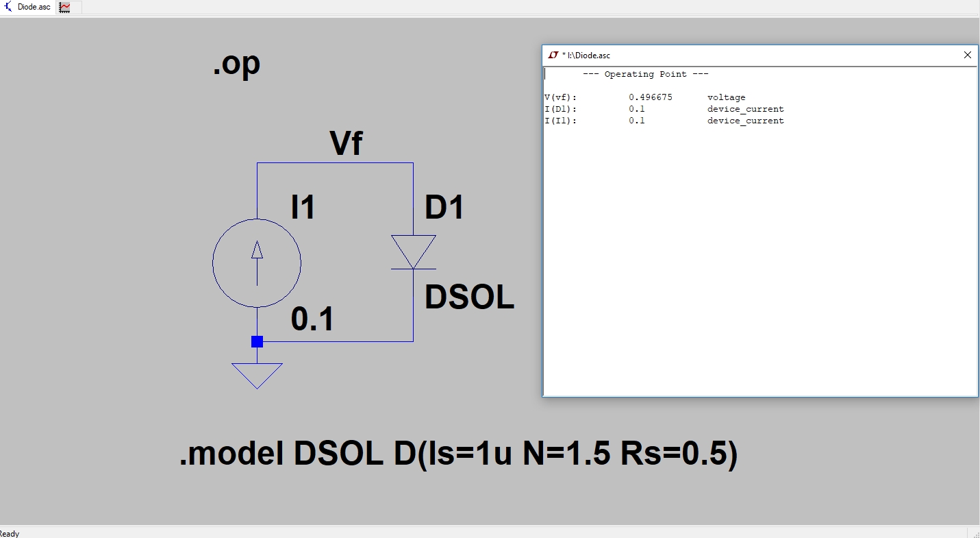The image size is (980, 538).
Task: Click the voltage type text on V(vf) row
Action: pos(727,97)
